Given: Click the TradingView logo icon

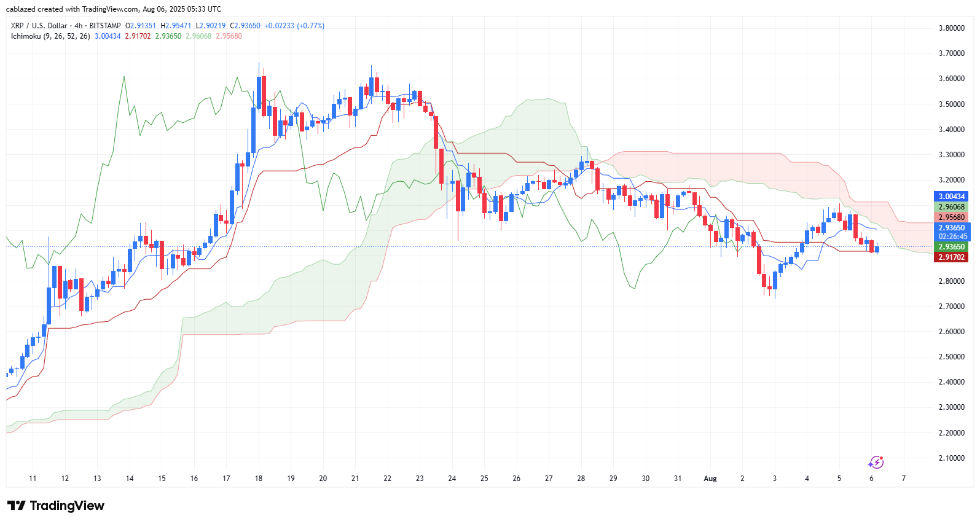Looking at the screenshot, I should coord(17,506).
